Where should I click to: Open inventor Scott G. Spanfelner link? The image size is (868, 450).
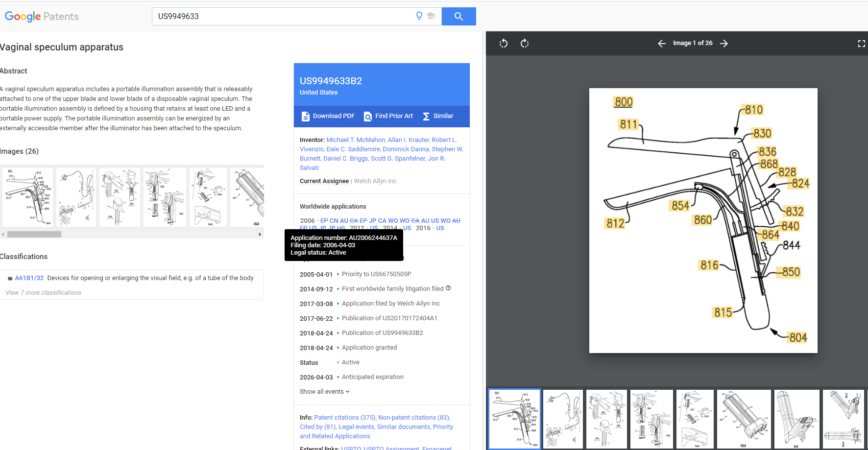[398, 159]
